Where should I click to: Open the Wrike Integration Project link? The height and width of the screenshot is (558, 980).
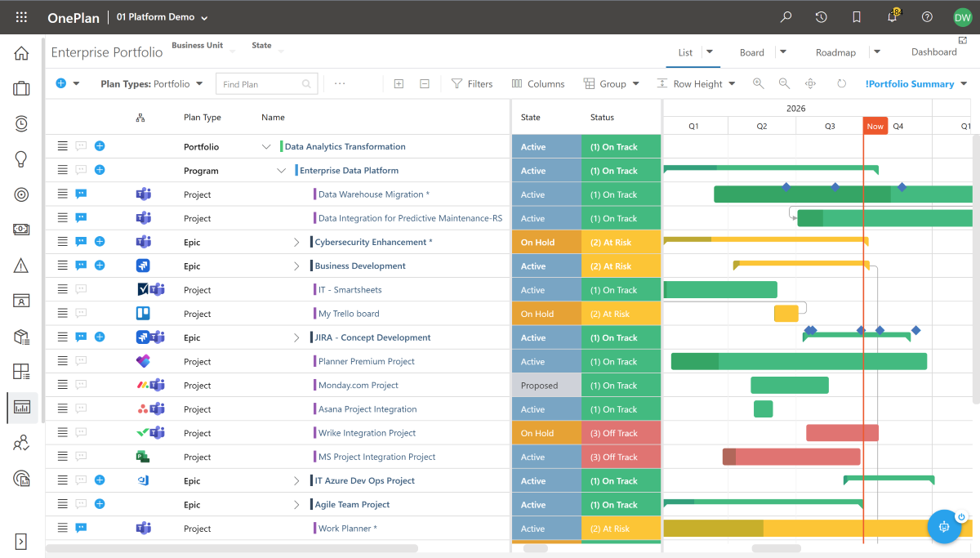pyautogui.click(x=367, y=433)
